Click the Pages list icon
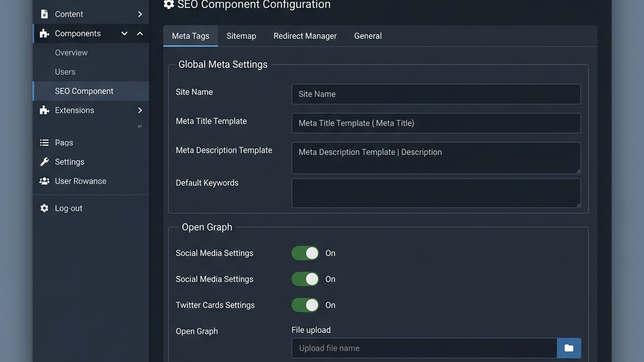 pyautogui.click(x=44, y=143)
